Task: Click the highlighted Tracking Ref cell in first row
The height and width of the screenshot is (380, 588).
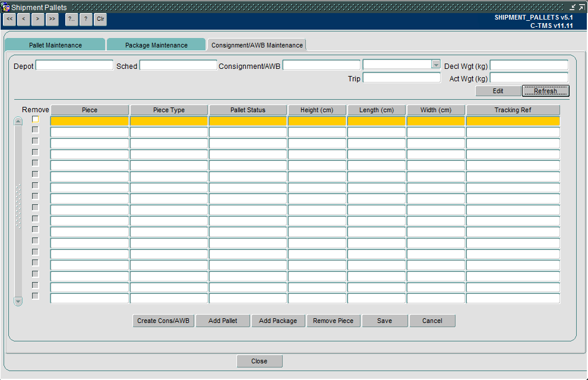Action: 513,121
